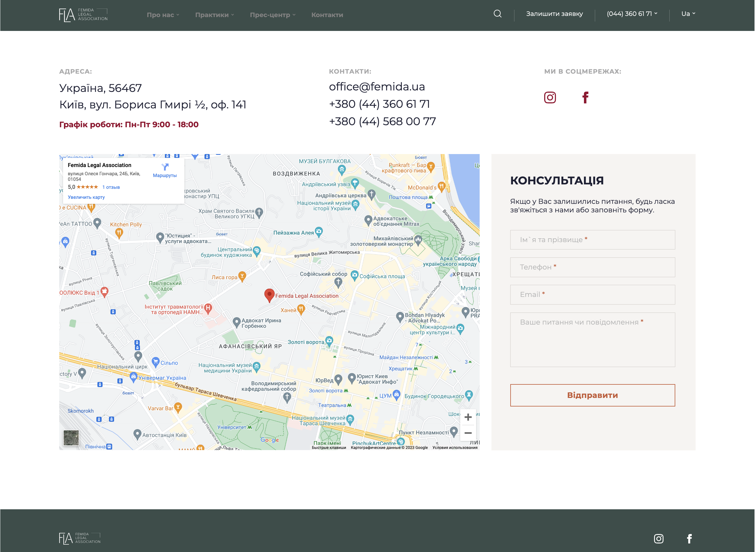The width and height of the screenshot is (756, 552).
Task: Click the +380 (44) 360 61 71 phone link
Action: 380,104
